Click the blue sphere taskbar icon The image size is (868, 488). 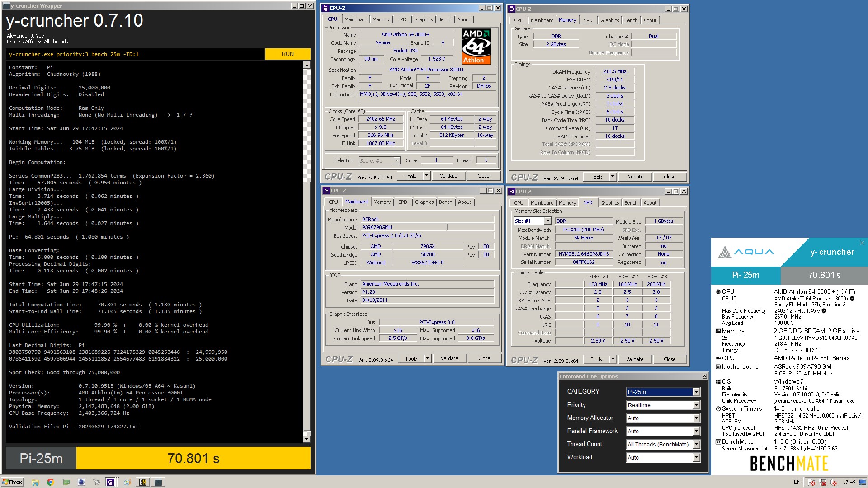pyautogui.click(x=81, y=482)
